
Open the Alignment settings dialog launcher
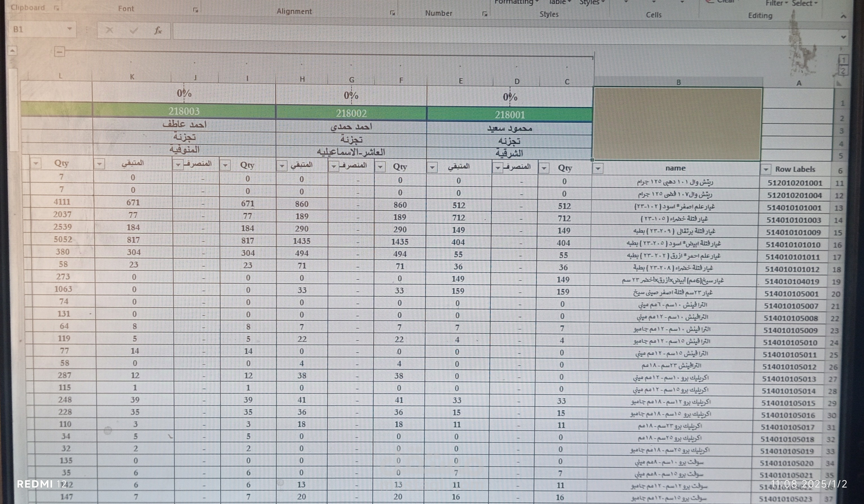[392, 13]
